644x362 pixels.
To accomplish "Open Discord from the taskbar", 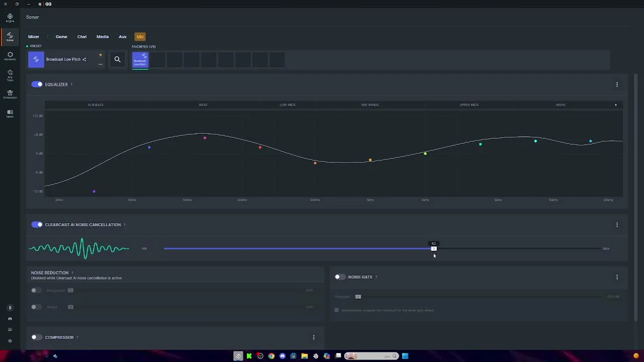I will pos(282,356).
